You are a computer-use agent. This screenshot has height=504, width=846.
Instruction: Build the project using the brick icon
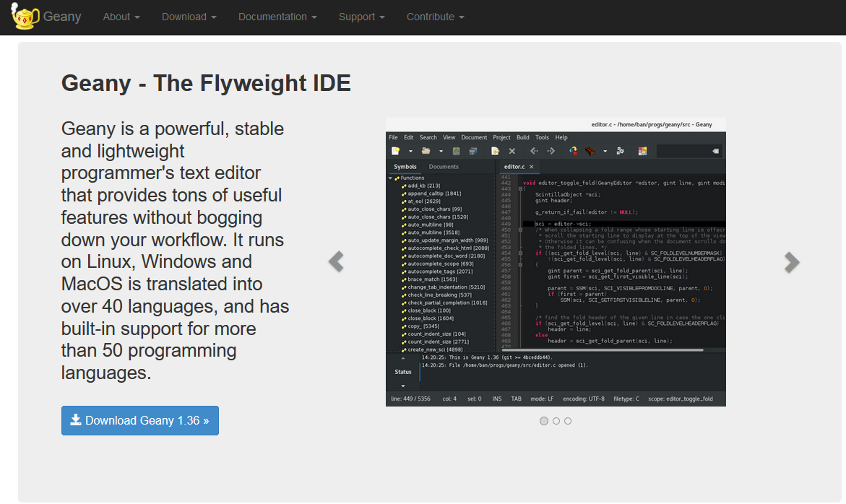[x=590, y=151]
